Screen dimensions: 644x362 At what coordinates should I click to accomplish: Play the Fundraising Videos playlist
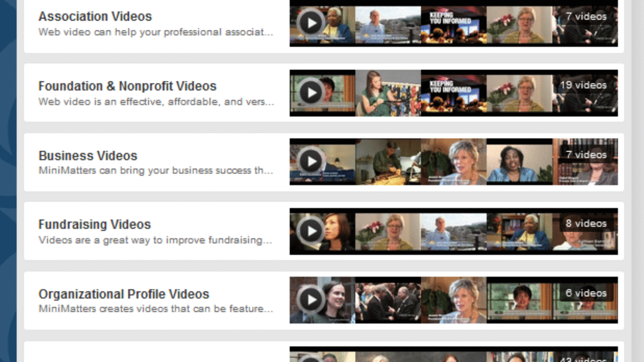click(x=311, y=231)
